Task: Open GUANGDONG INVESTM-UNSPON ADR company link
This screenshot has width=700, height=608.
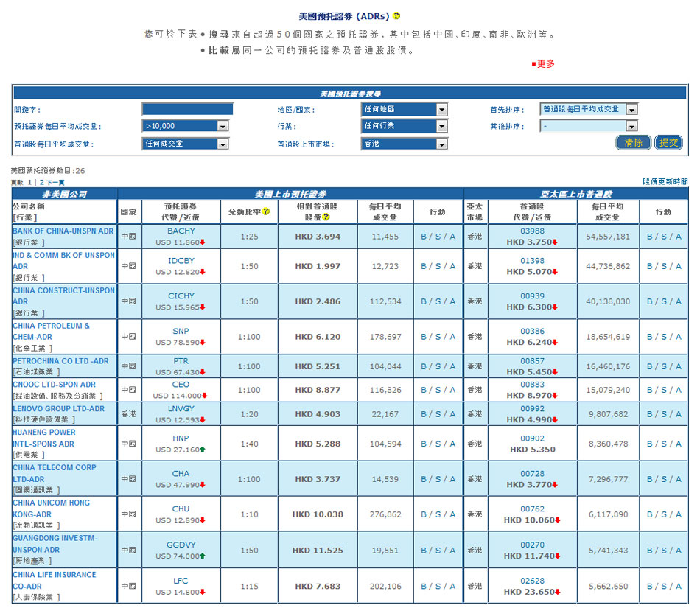Action: (55, 544)
